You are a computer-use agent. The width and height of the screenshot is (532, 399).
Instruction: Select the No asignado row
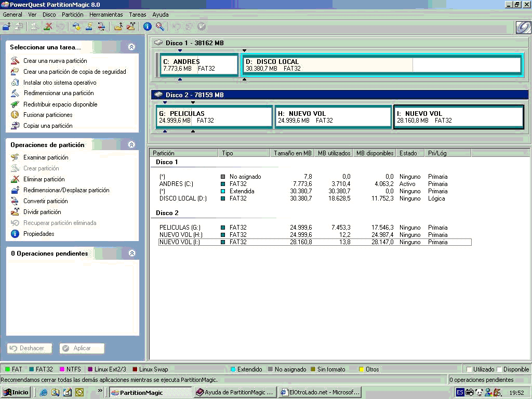coord(315,177)
